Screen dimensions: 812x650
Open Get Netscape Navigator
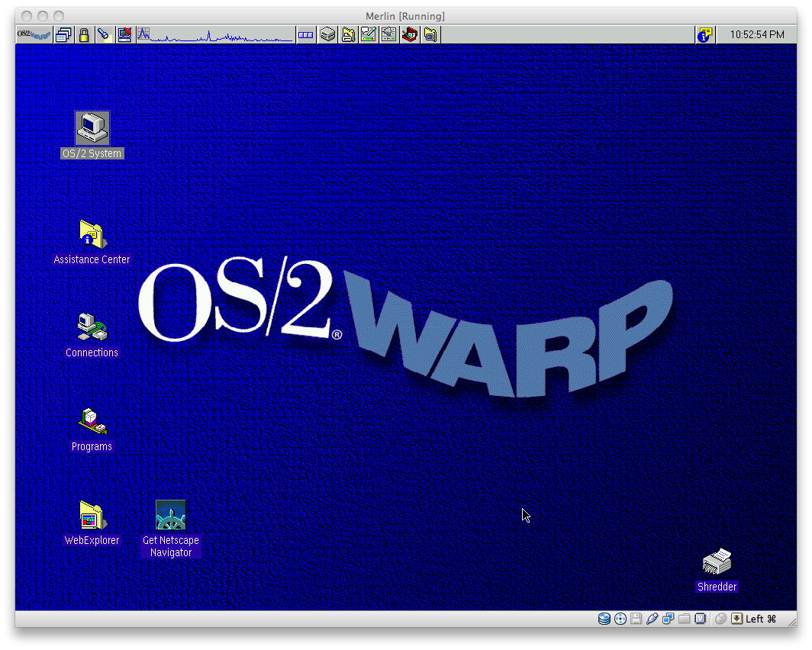[x=170, y=513]
